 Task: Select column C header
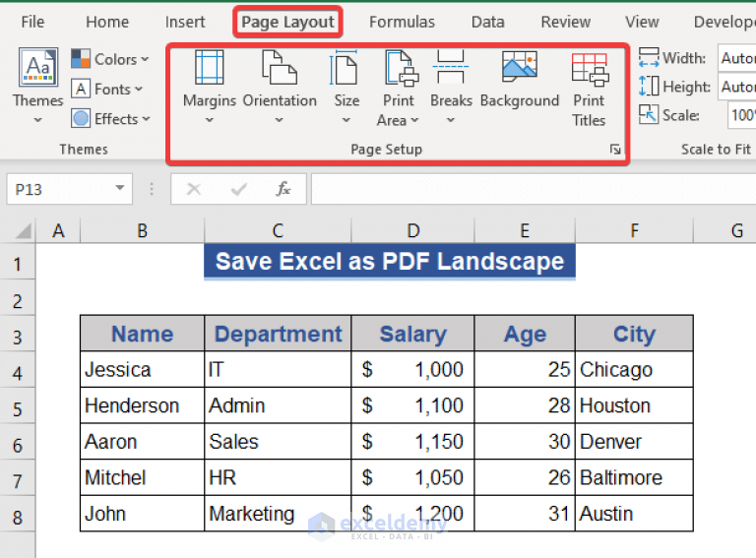coord(278,231)
